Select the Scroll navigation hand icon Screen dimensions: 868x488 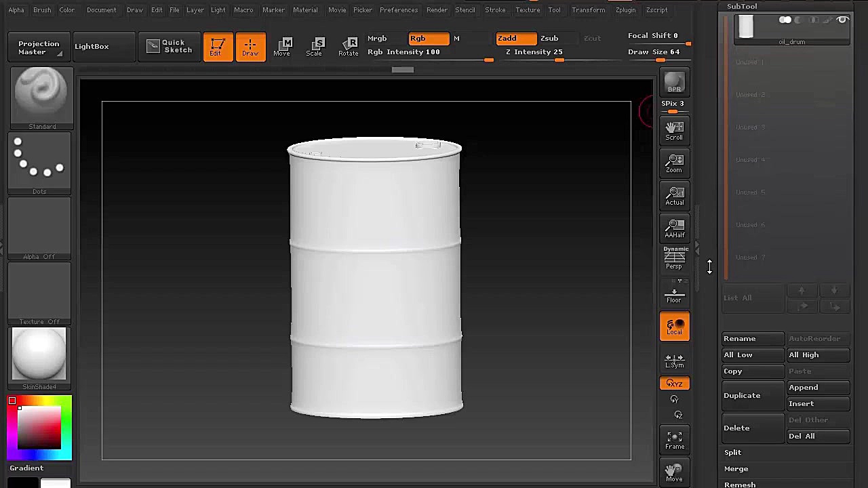(x=674, y=130)
